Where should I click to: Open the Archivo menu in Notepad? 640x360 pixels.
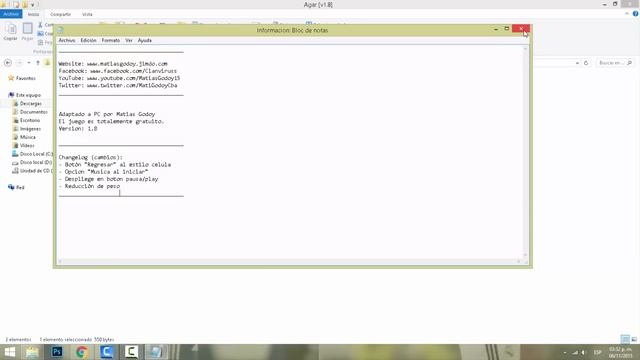coord(67,40)
